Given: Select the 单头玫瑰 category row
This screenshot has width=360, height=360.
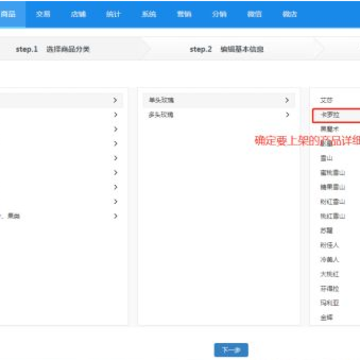Looking at the screenshot, I should 219,100.
